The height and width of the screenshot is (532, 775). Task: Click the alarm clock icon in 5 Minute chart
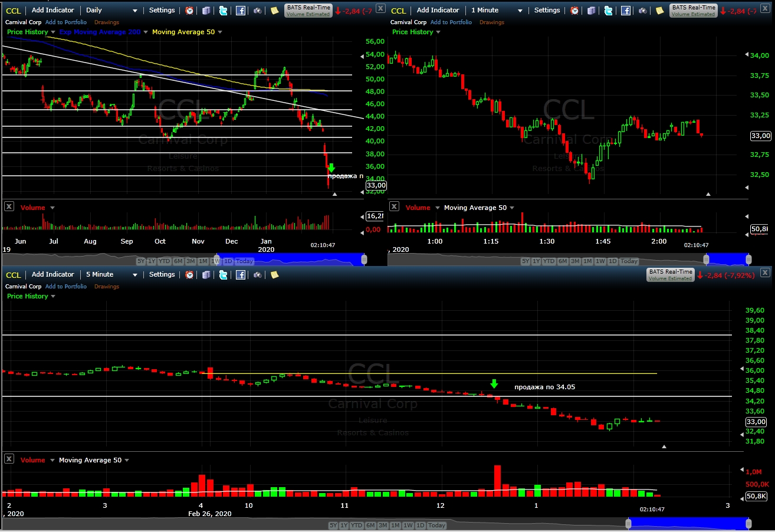tap(189, 275)
